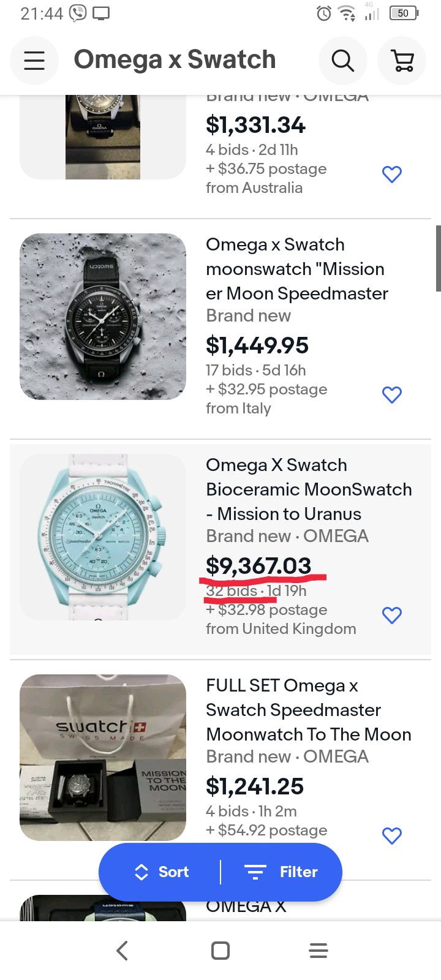Image resolution: width=441 pixels, height=980 pixels.
Task: Open the Android recent apps menu
Action: (318, 951)
